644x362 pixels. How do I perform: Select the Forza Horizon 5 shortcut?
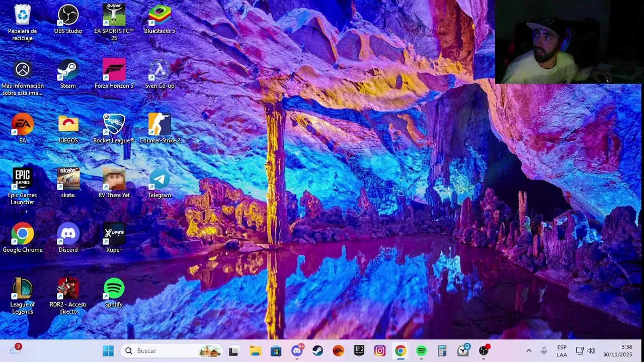(x=114, y=74)
